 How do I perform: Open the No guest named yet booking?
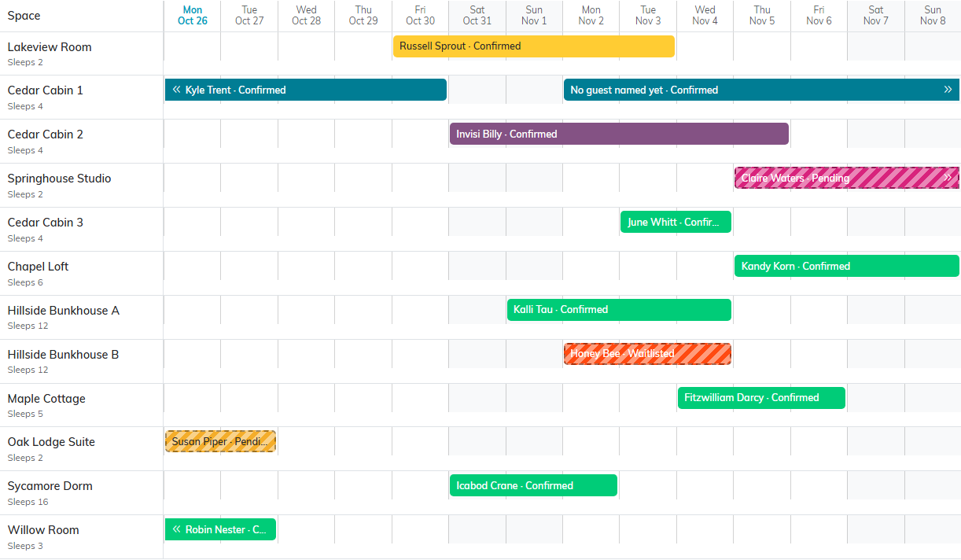tap(761, 90)
